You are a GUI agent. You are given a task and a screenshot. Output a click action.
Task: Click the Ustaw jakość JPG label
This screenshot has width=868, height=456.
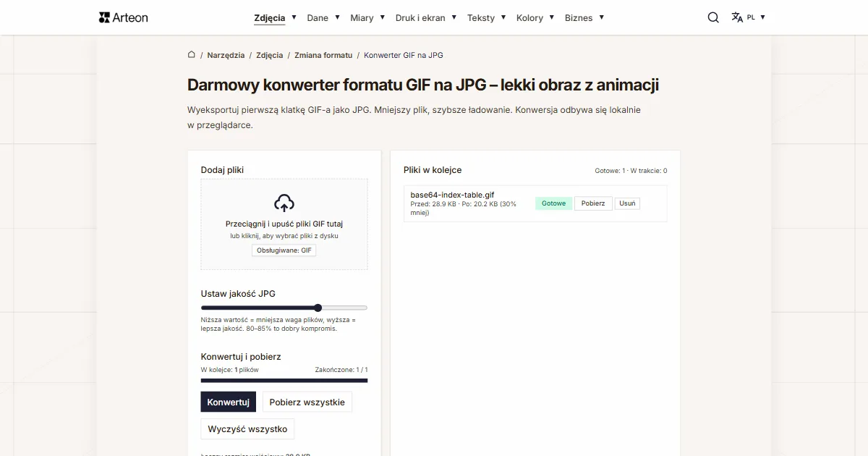pos(238,294)
